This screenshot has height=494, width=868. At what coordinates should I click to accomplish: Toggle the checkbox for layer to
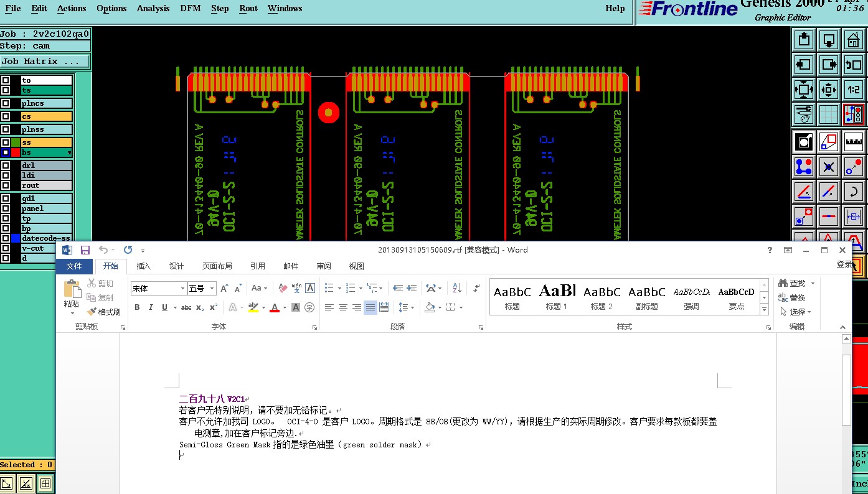tap(6, 80)
